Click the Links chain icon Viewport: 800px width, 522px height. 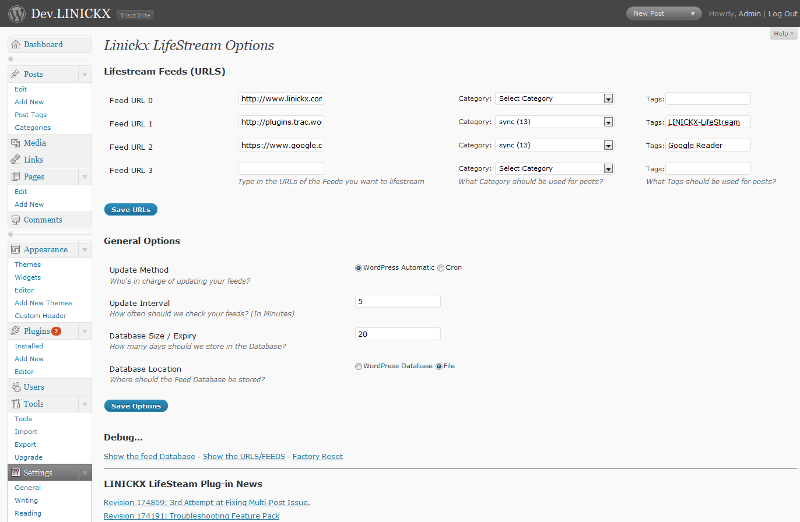(x=16, y=160)
